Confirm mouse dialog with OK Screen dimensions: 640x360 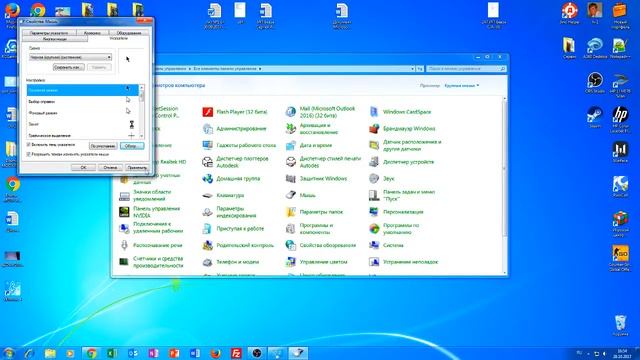tap(83, 167)
